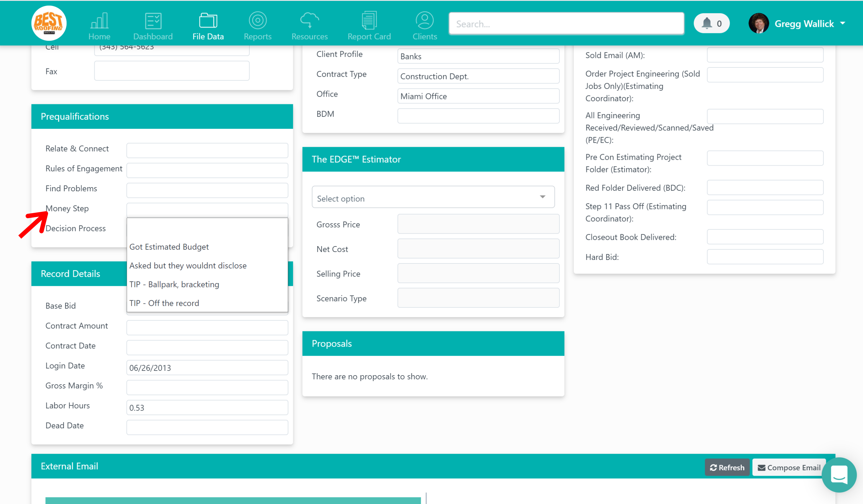Image resolution: width=863 pixels, height=504 pixels.
Task: Click the Proposals panel header
Action: [433, 343]
